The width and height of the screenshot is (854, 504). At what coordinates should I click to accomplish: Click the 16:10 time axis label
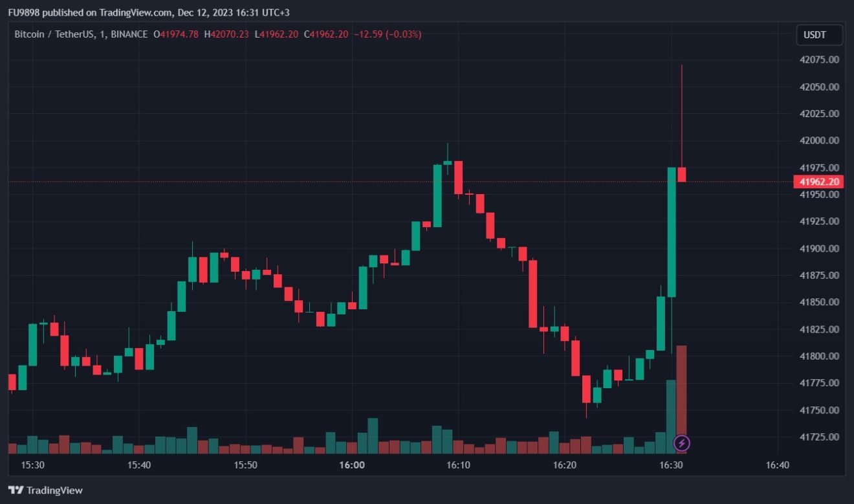(x=458, y=465)
